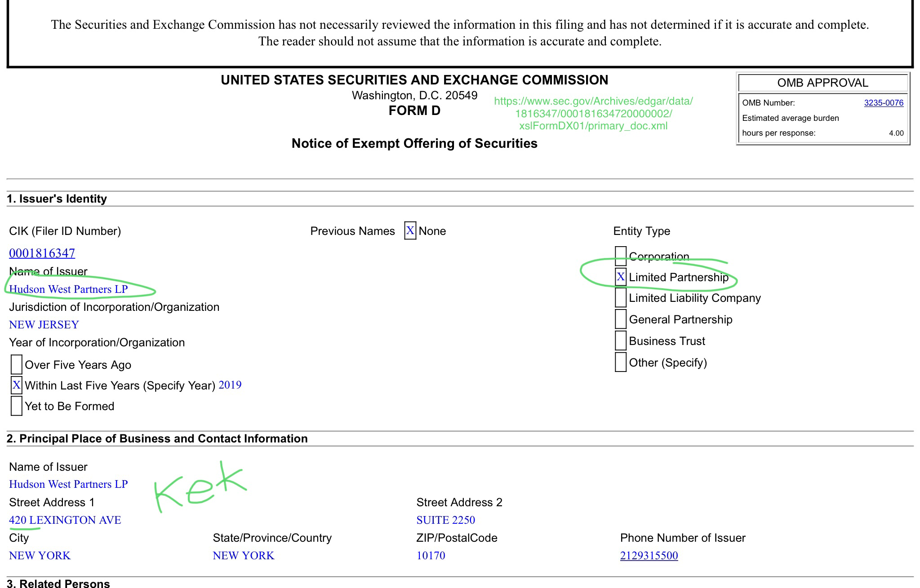Click Notice of Exempt Offering of Securities
This screenshot has width=920, height=588.
point(414,143)
